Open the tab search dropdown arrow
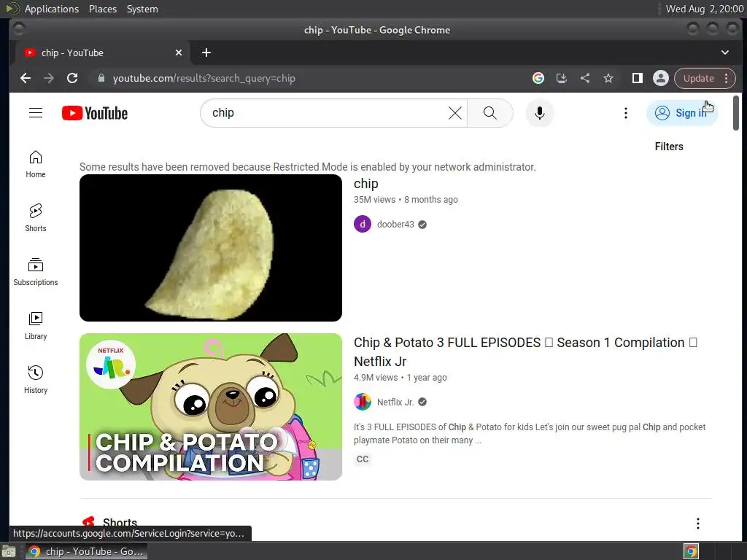The height and width of the screenshot is (560, 747). 725,52
